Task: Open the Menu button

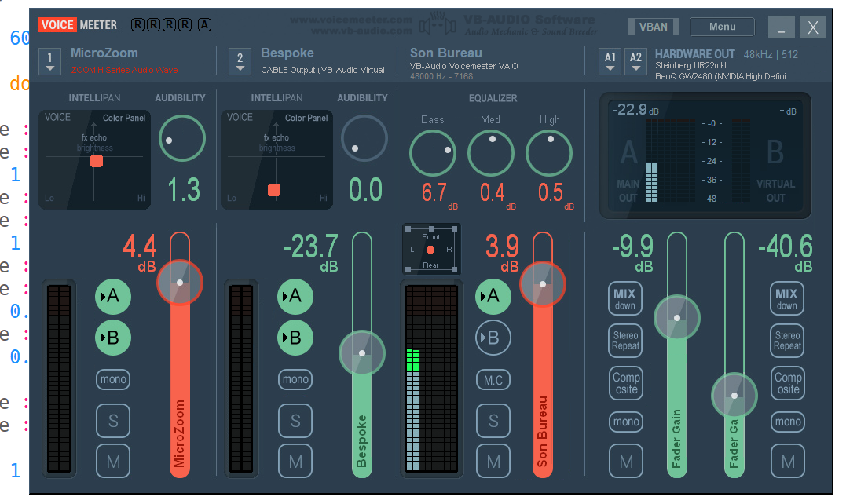Action: click(x=722, y=27)
